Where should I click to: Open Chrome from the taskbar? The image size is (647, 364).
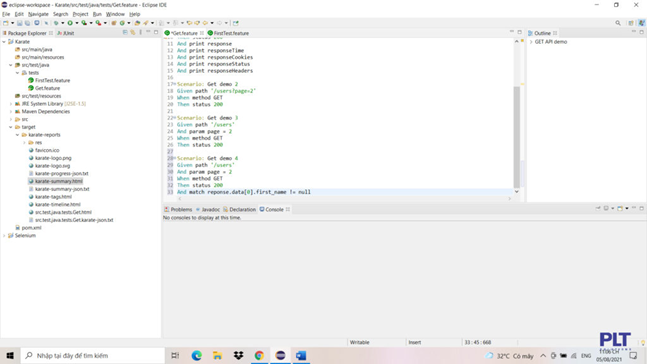tap(259, 355)
